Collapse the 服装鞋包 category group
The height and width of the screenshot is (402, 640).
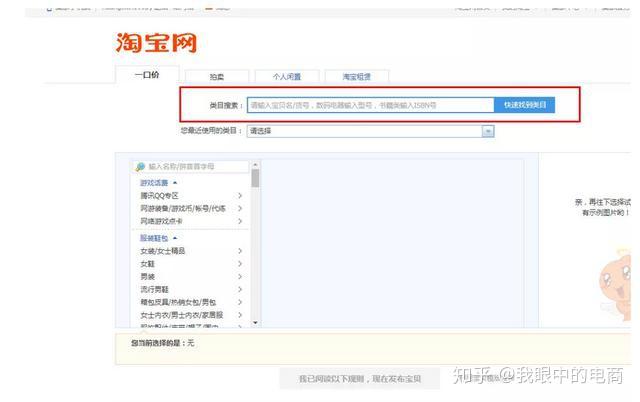point(158,238)
